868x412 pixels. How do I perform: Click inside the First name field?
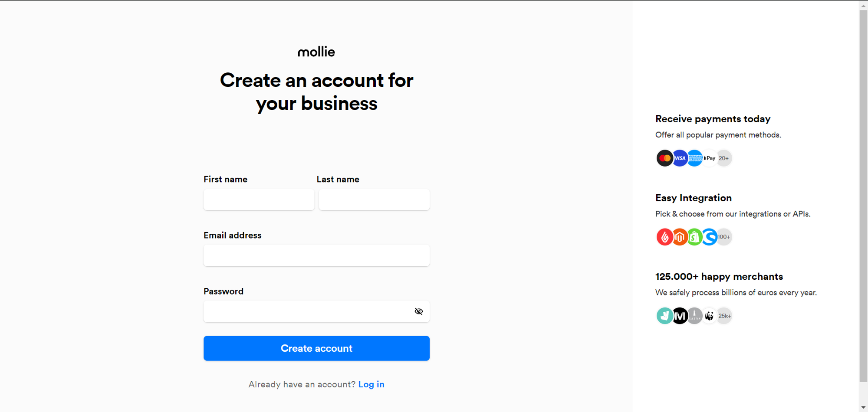(x=258, y=199)
